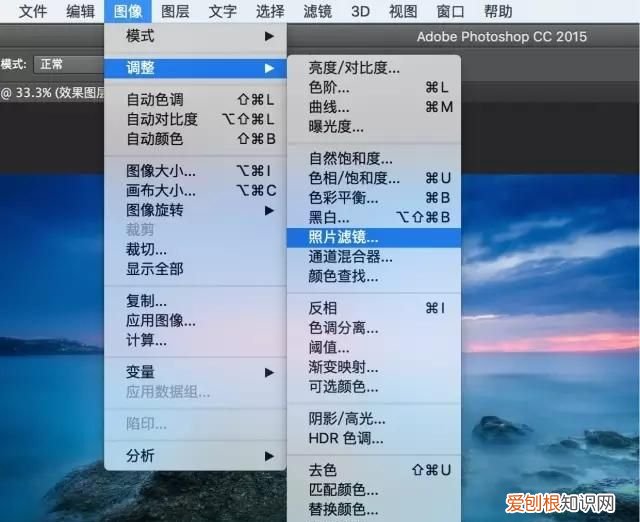
Task: Choose 自动颜色 from the menu
Action: 196,139
